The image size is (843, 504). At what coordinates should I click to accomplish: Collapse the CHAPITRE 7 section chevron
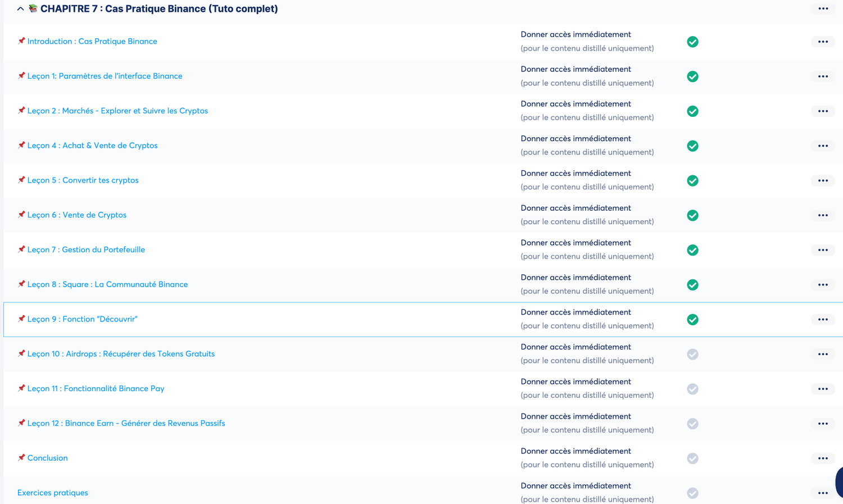coord(20,9)
